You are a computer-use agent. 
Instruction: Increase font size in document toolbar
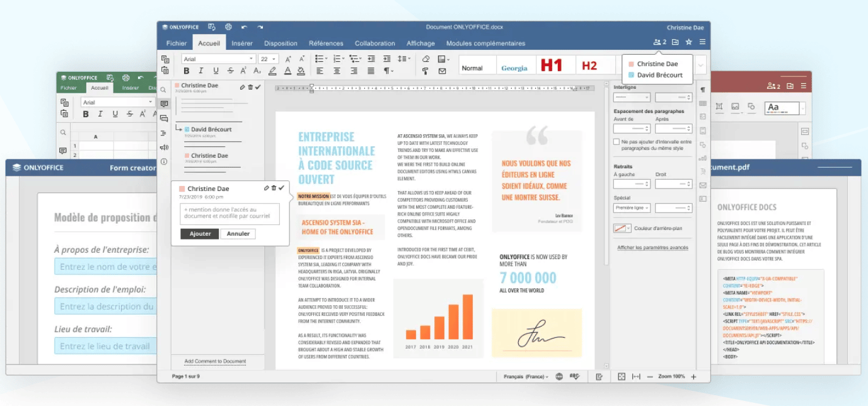point(288,59)
